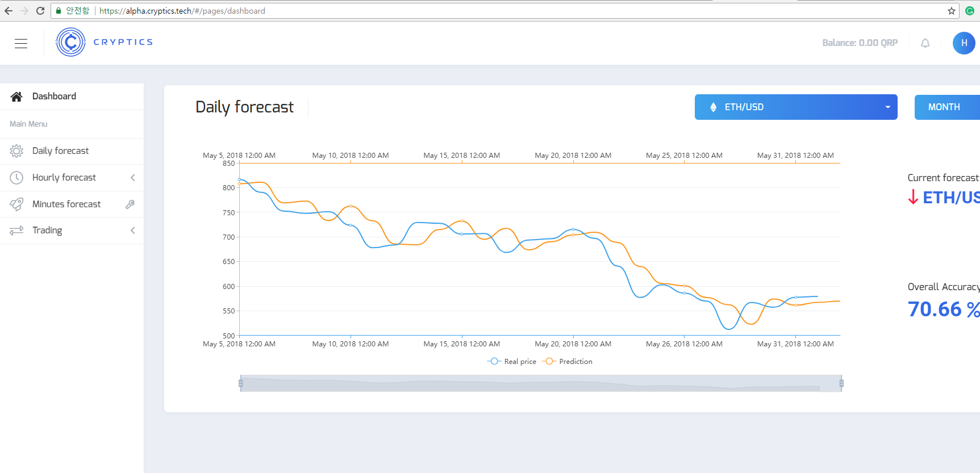This screenshot has height=473, width=980.
Task: Click the Prediction point at May 10
Action: 351,206
